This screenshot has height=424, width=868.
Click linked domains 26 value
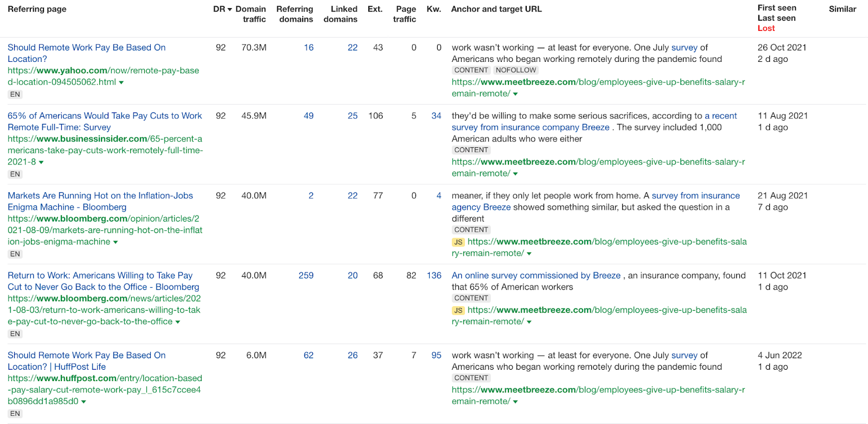coord(353,356)
